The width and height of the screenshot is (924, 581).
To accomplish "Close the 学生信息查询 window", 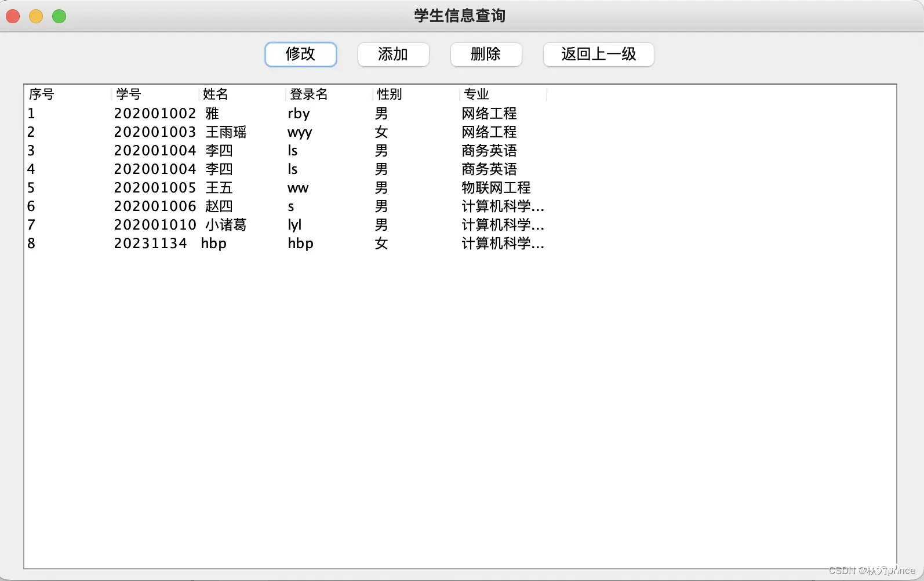I will pyautogui.click(x=13, y=16).
